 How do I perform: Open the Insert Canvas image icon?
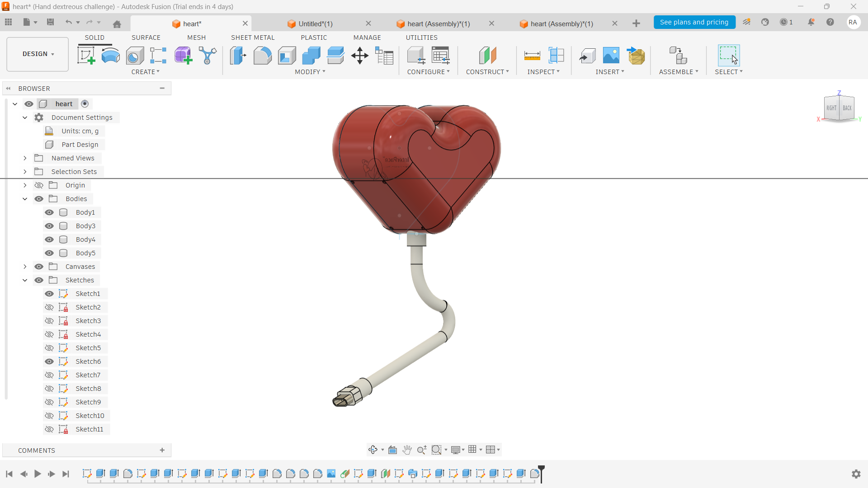click(x=611, y=56)
